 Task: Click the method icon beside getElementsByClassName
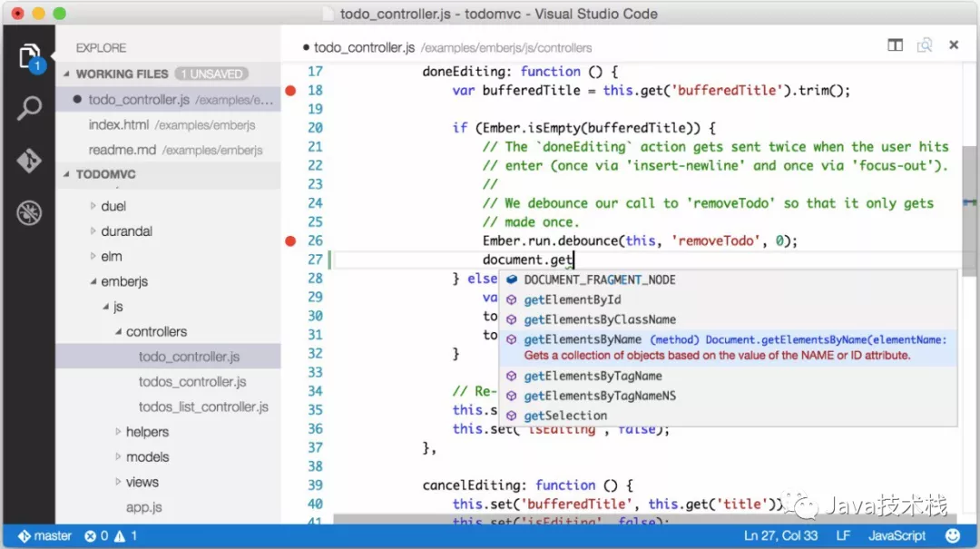pyautogui.click(x=511, y=319)
